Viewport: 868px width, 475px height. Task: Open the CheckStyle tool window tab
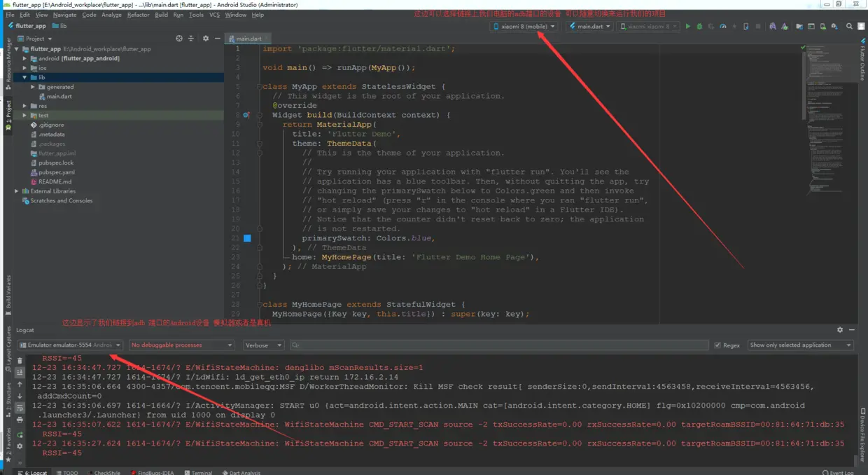point(104,473)
